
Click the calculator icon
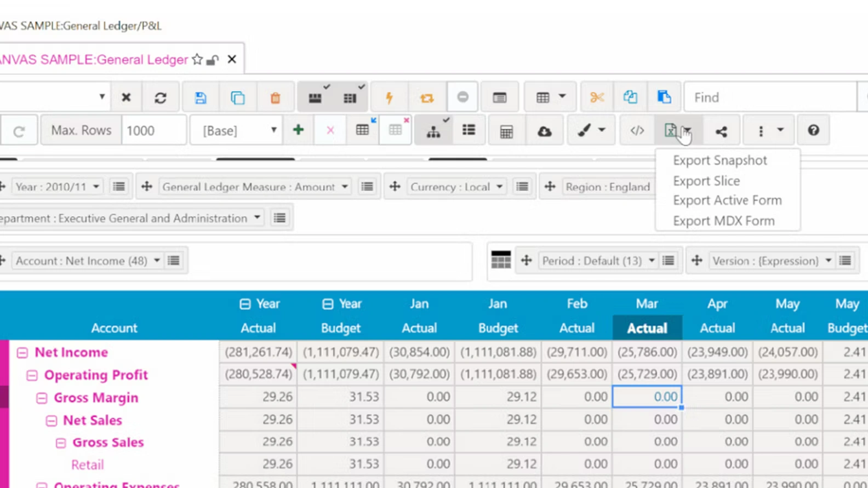pos(506,131)
